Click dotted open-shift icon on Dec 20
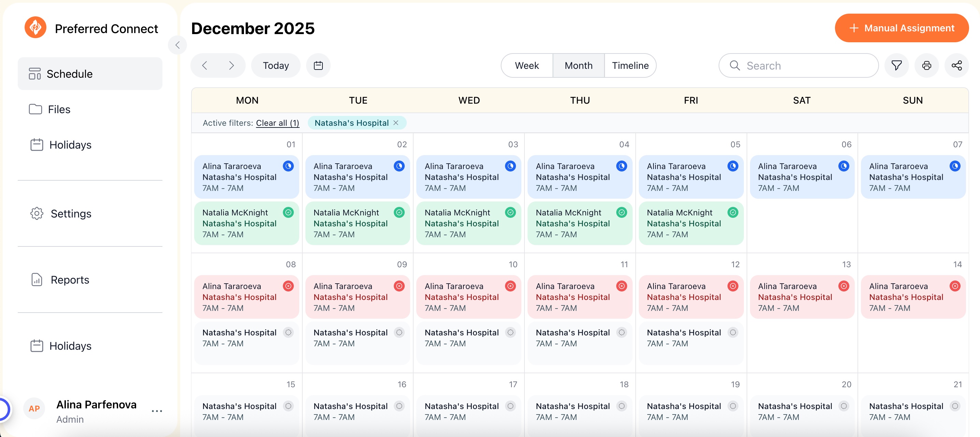The height and width of the screenshot is (437, 980). tap(844, 406)
